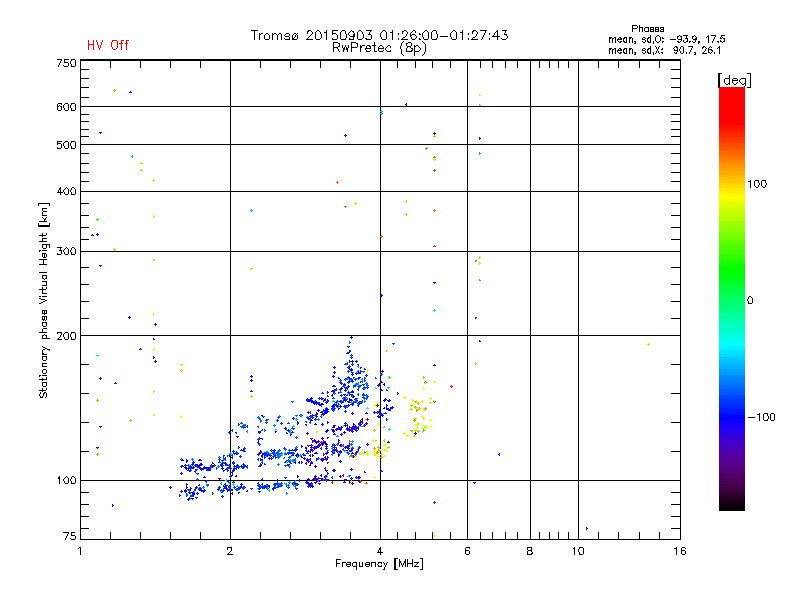Click the x-axis '6' tick label
Image resolution: width=800 pixels, height=600 pixels.
467,551
